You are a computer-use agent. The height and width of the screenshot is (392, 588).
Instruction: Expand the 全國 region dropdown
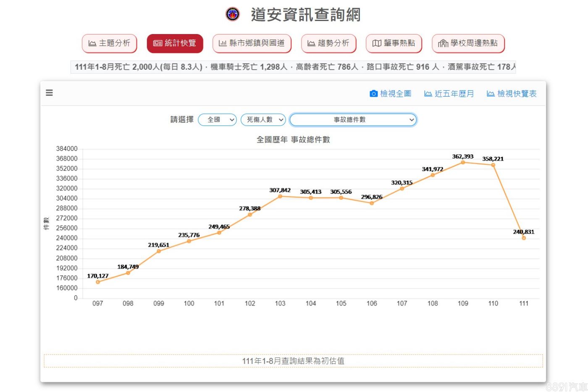click(x=217, y=120)
